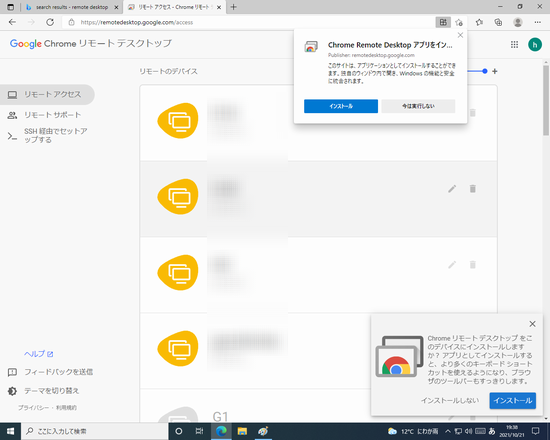The image size is (550, 440).
Task: Click the Google Chrome リモートデスクトップ logo
Action: [91, 44]
